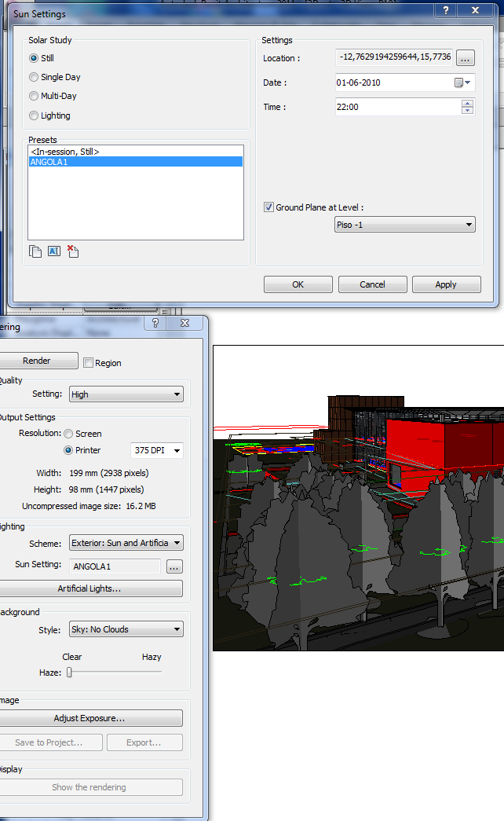Enable the Region checkbox
Viewport: 504px width, 821px height.
tap(88, 363)
